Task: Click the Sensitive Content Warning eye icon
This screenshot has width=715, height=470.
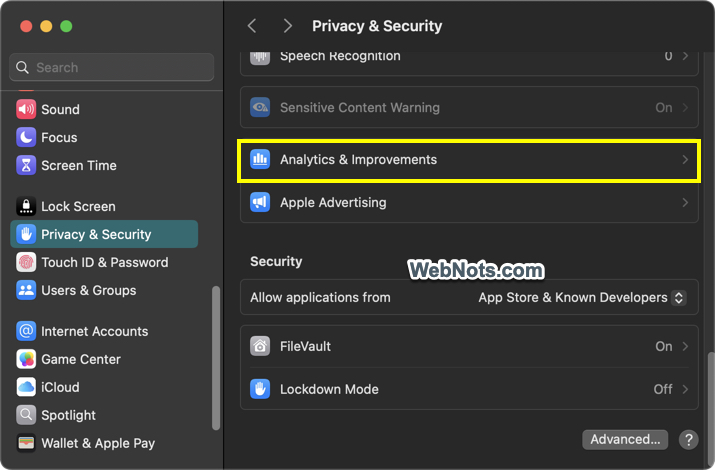Action: point(260,108)
